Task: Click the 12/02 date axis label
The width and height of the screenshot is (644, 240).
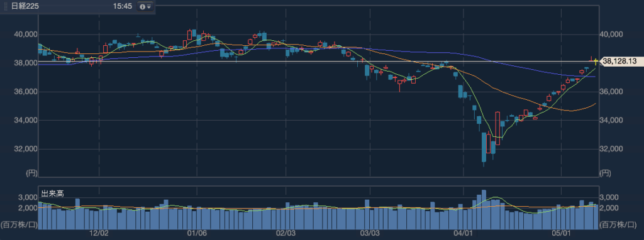Action: pyautogui.click(x=99, y=234)
